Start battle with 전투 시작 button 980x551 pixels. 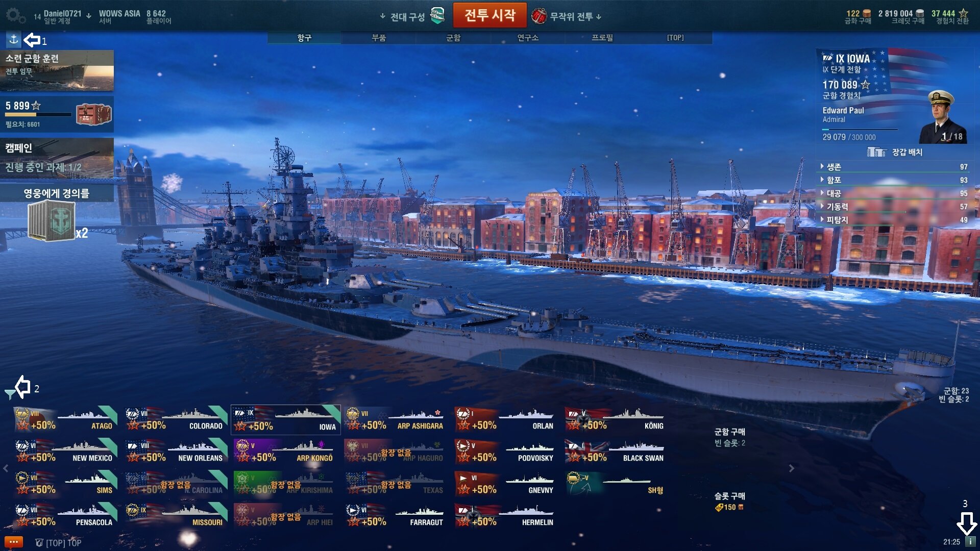[489, 15]
